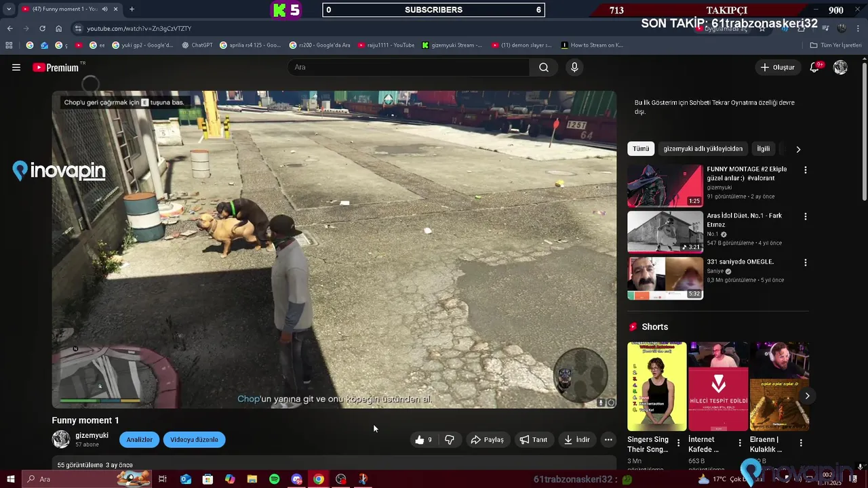
Task: Click the Tanıt promote button
Action: (534, 440)
